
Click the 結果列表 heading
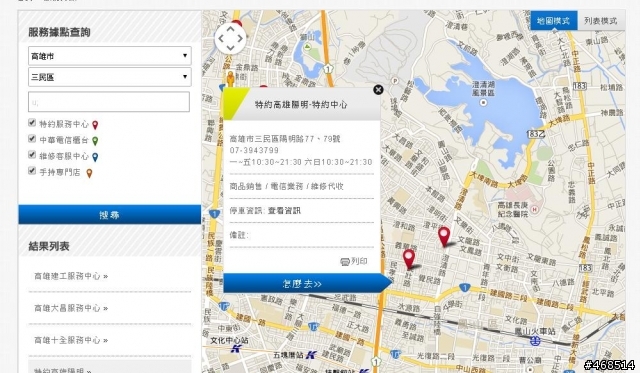point(49,246)
